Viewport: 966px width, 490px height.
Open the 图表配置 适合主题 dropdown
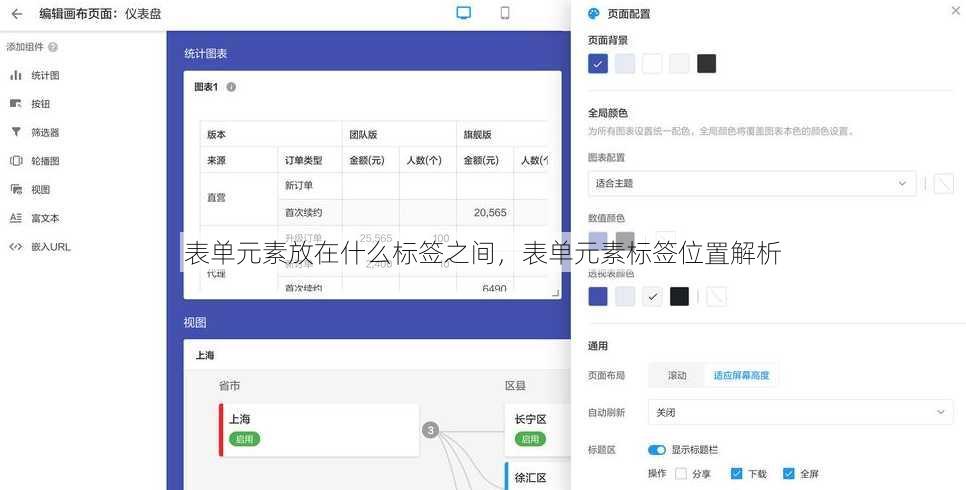click(752, 184)
